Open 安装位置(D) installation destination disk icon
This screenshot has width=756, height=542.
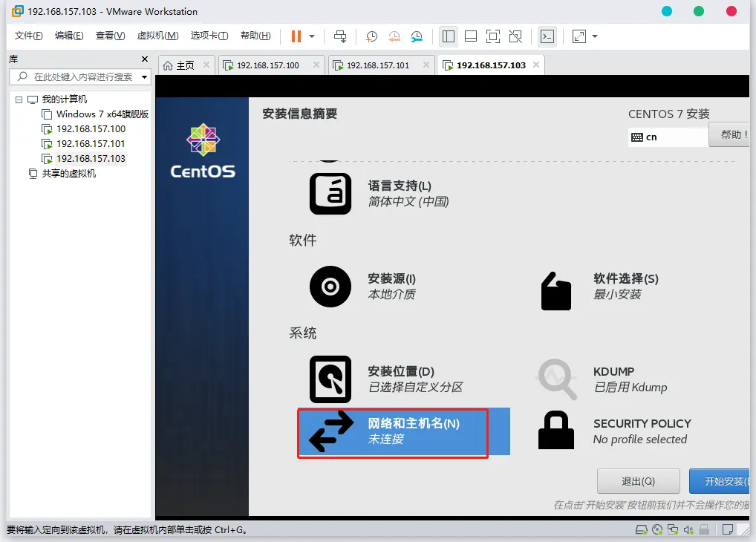pos(330,379)
